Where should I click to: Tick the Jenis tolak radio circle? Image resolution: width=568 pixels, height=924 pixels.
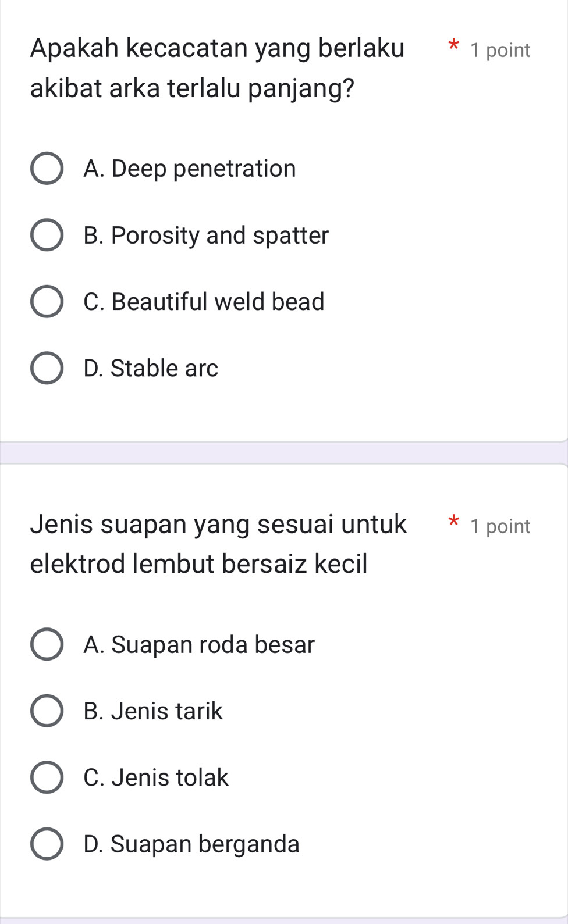click(x=47, y=777)
